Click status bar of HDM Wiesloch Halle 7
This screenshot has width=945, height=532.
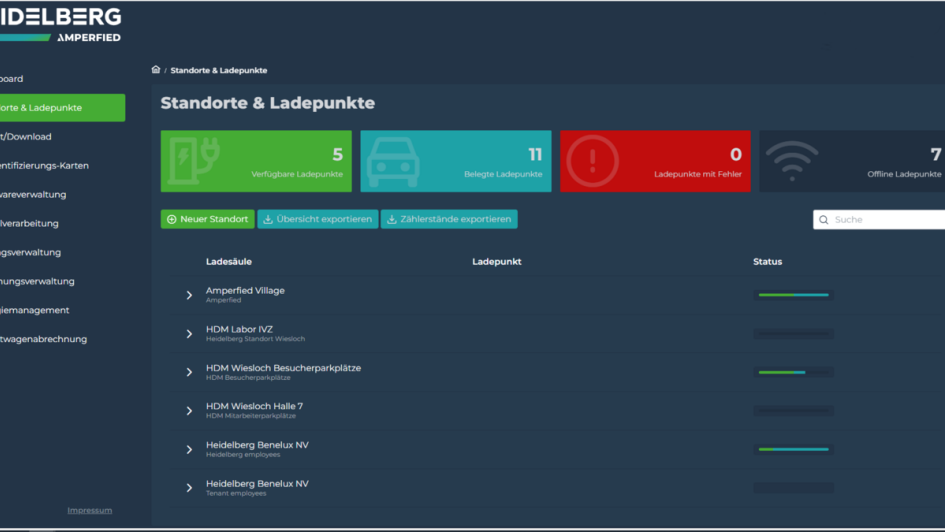pos(794,411)
